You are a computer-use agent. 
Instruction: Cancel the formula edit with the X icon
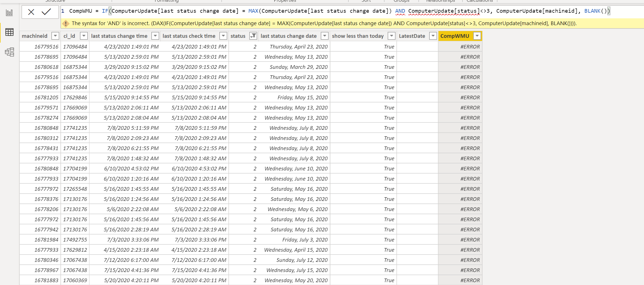pos(31,12)
